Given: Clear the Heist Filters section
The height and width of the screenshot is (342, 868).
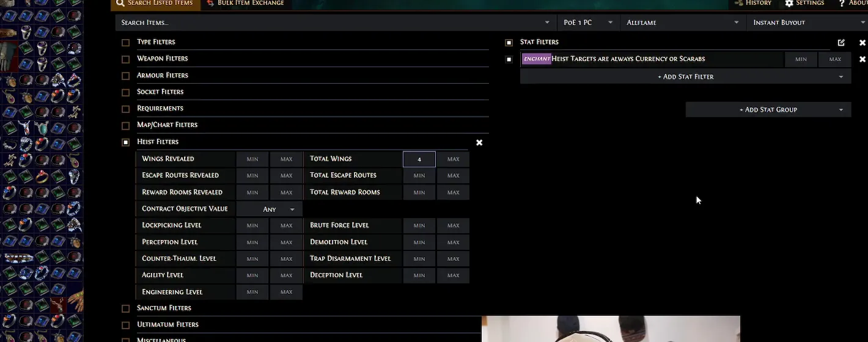Looking at the screenshot, I should pos(479,142).
